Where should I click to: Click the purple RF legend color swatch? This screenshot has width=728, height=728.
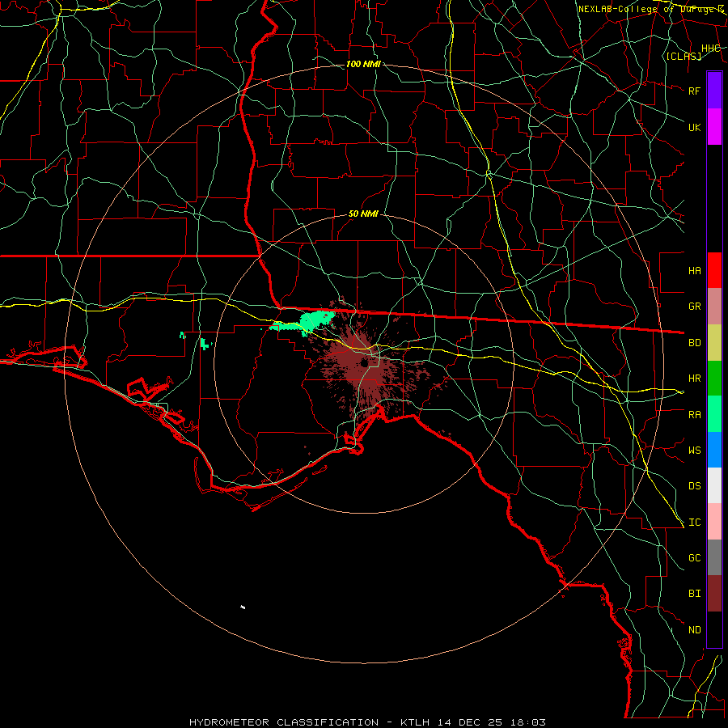714,91
